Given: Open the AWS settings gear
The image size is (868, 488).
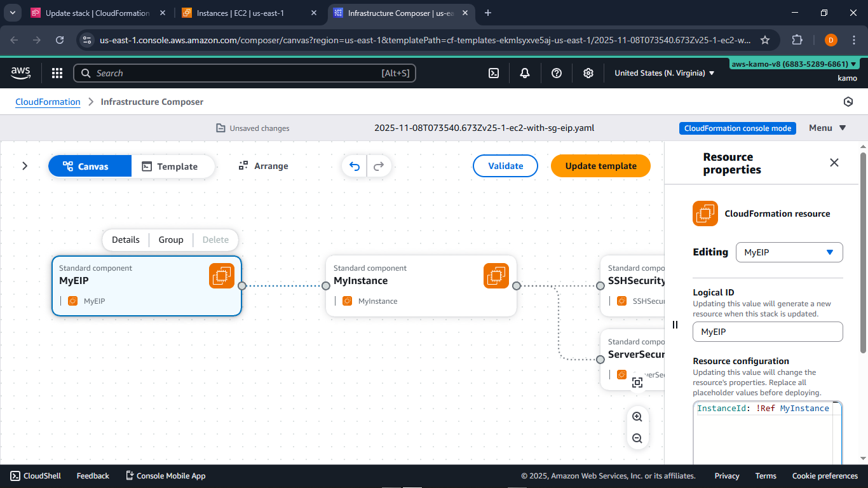Looking at the screenshot, I should click(588, 72).
